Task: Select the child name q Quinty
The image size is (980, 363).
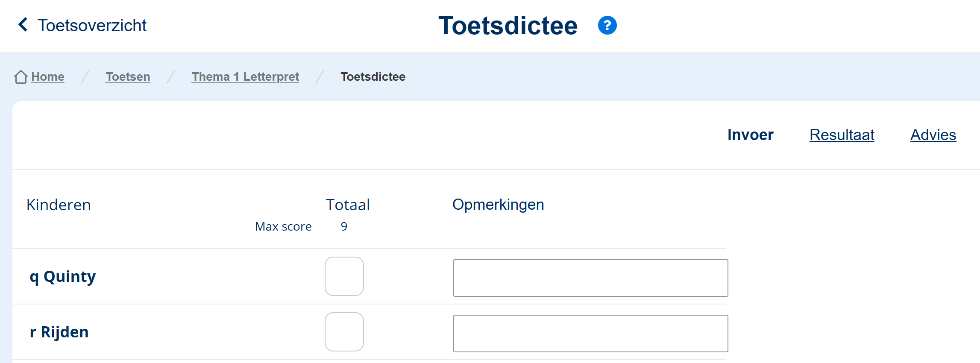Action: (63, 277)
